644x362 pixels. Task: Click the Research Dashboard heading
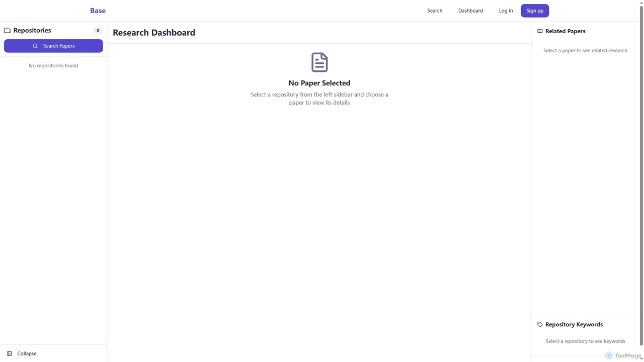[154, 33]
